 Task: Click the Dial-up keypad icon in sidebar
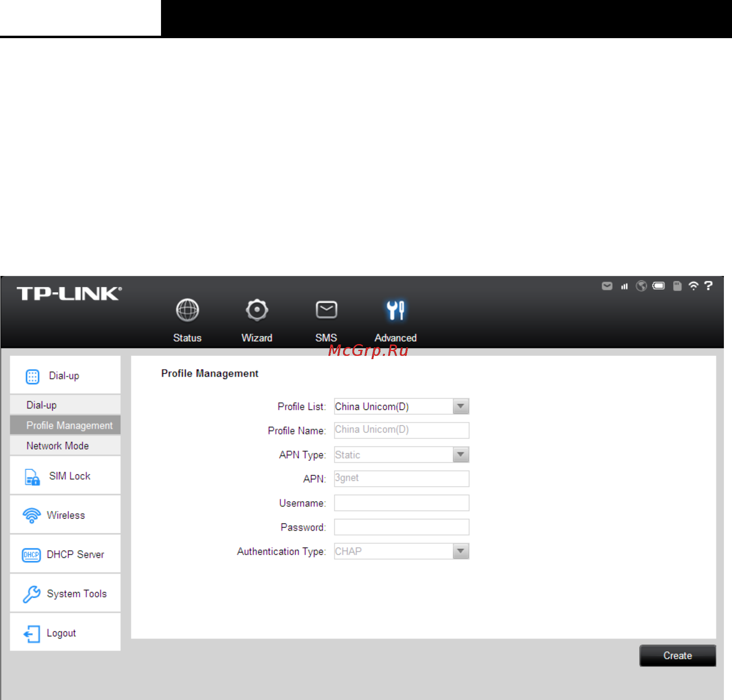(32, 376)
